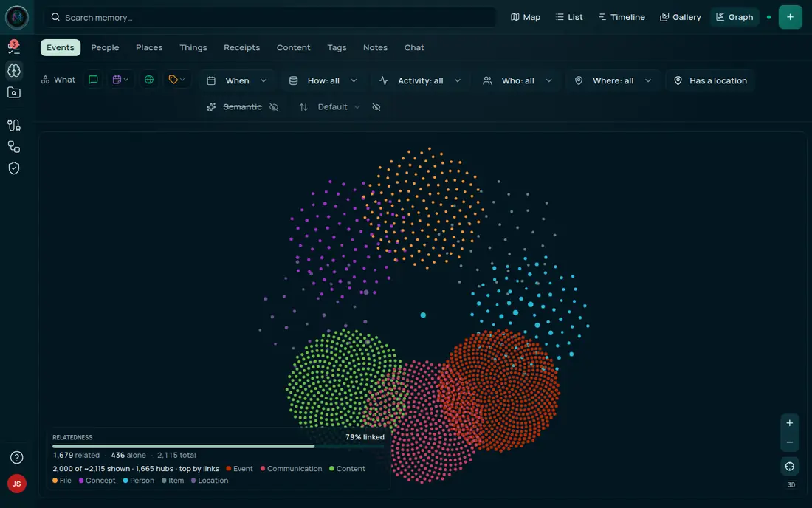Open the Who: all dropdown
Screen dimensions: 812x508
click(517, 80)
